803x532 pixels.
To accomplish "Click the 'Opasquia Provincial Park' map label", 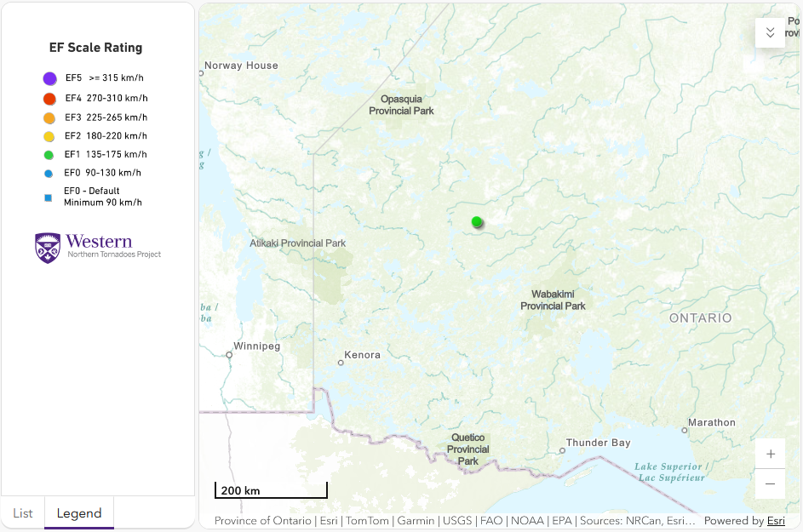I will click(x=402, y=105).
